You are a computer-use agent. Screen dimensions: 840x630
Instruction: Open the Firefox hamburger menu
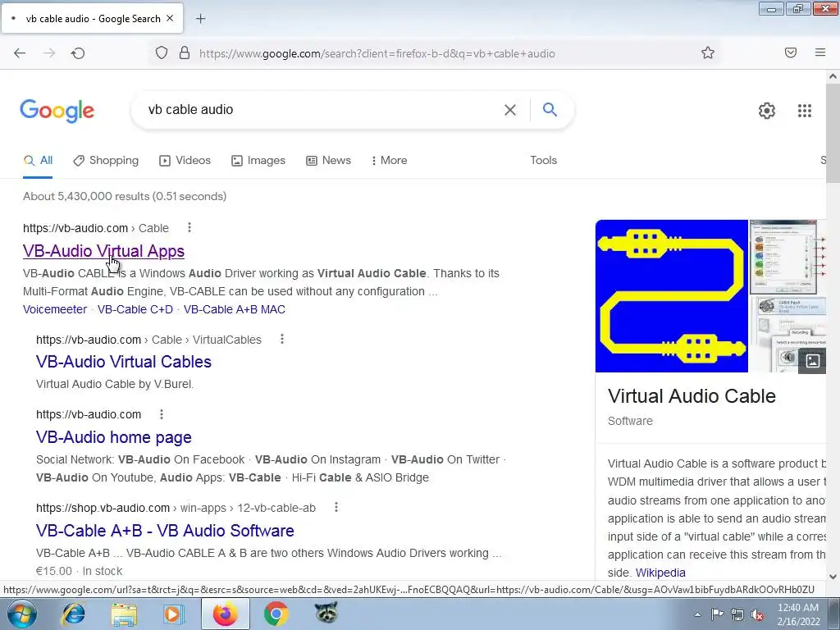[x=820, y=52]
